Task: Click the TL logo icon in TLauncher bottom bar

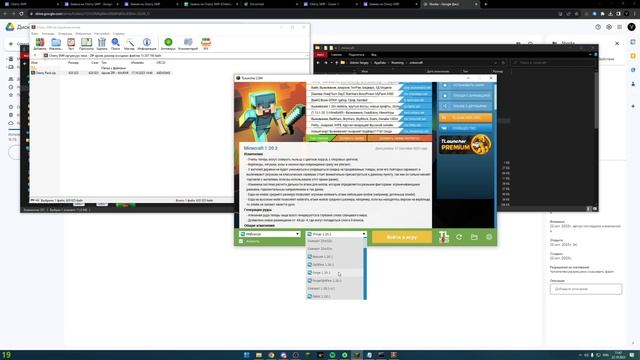Action: (444, 237)
